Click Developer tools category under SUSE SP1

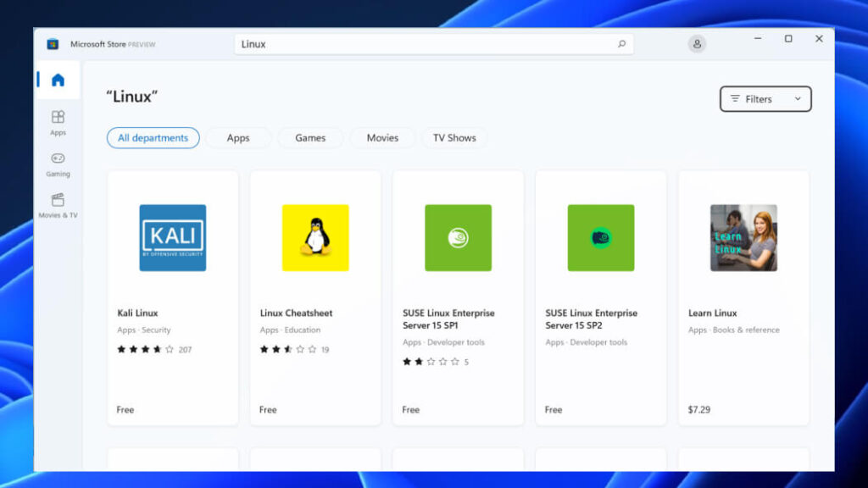[x=455, y=342]
